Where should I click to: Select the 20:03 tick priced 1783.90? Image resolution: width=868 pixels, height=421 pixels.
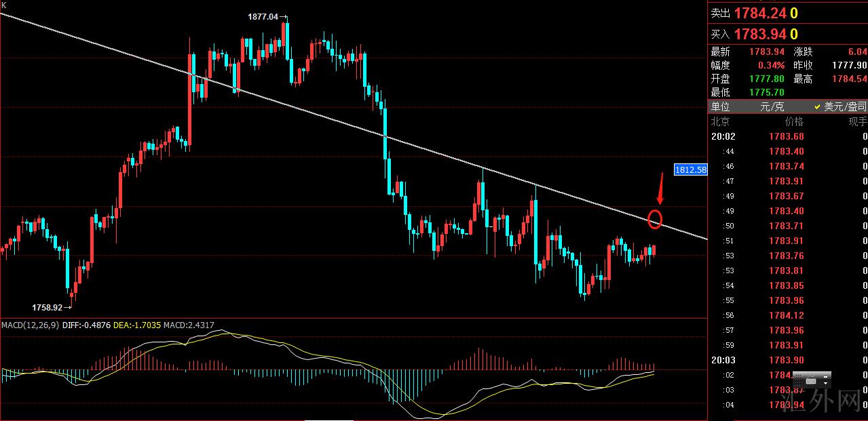tap(788, 360)
